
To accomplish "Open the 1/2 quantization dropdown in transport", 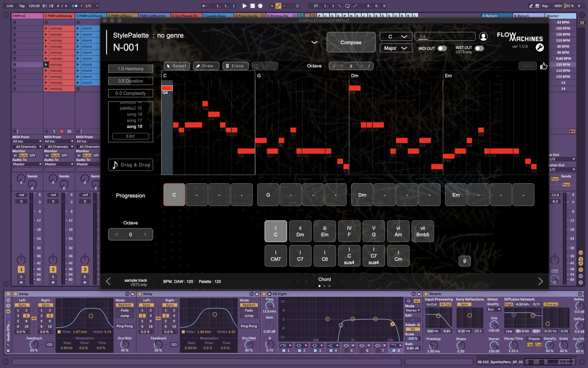I will coord(92,6).
